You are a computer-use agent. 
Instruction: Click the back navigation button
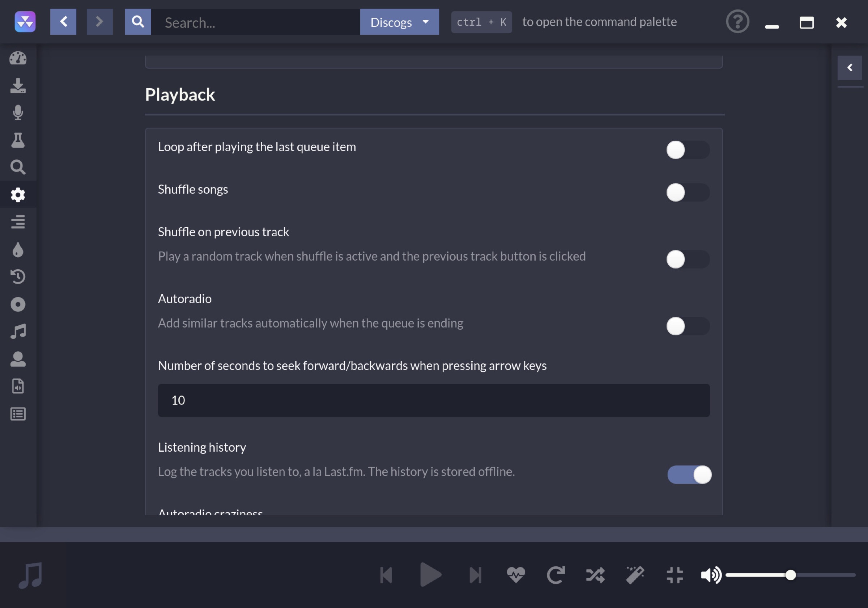(x=63, y=22)
